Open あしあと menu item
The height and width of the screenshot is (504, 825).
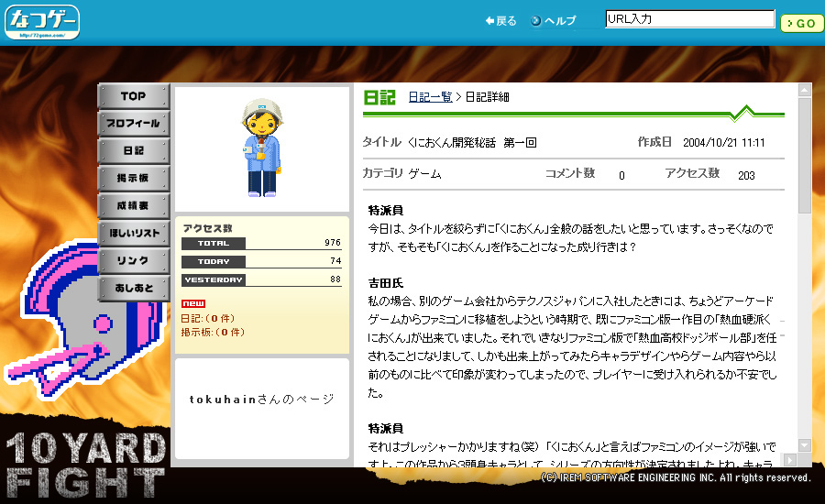coord(134,288)
